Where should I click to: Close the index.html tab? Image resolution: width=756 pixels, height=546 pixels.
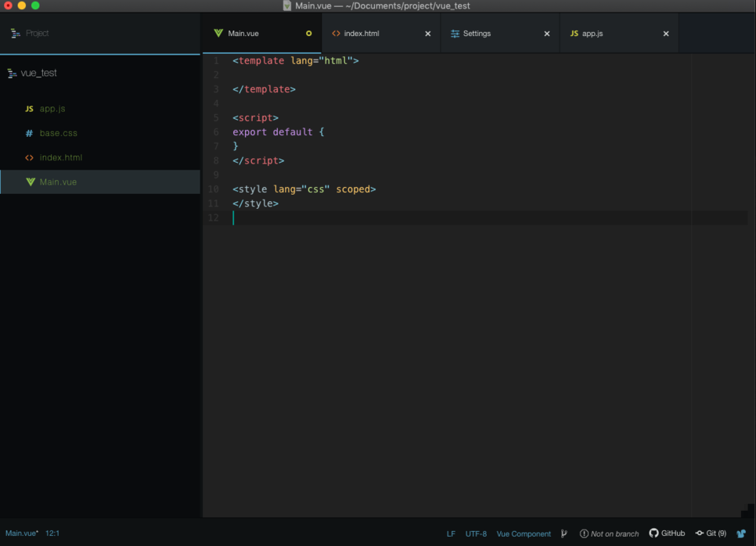pos(427,34)
